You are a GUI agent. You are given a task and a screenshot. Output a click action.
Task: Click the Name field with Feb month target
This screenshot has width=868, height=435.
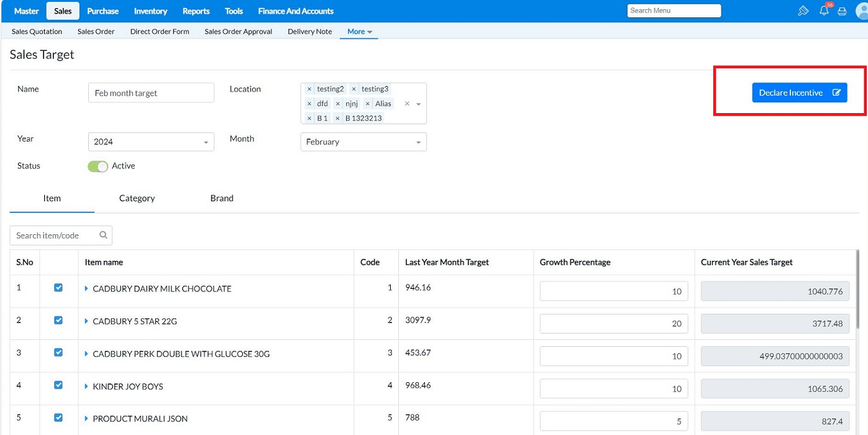click(151, 93)
